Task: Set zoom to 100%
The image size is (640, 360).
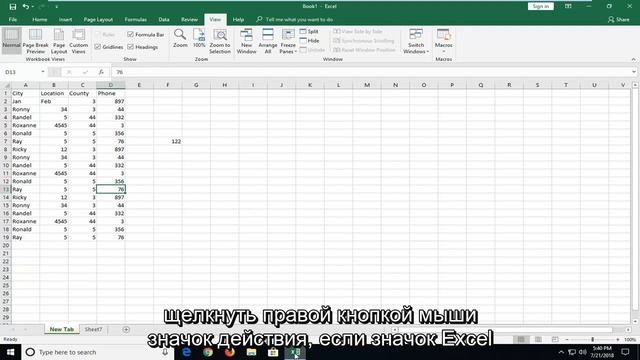Action: coord(199,38)
